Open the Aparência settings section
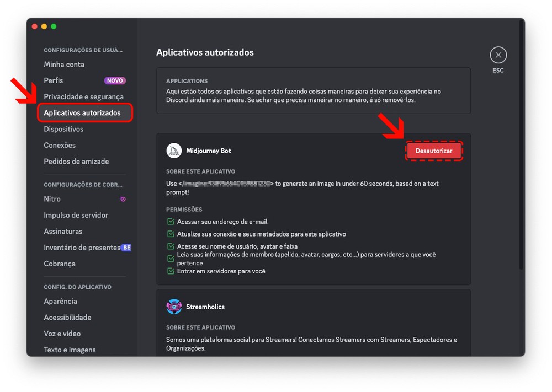This screenshot has height=392, width=552. (60, 301)
